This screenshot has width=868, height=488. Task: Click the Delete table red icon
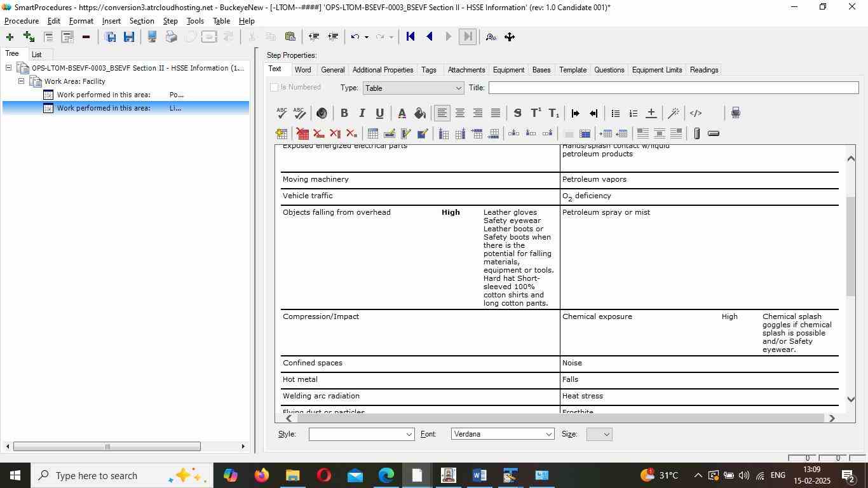tap(302, 133)
